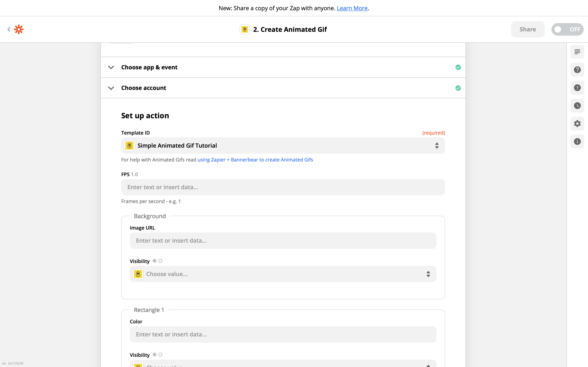Open the Background Visibility Choose value dropdown

click(283, 274)
